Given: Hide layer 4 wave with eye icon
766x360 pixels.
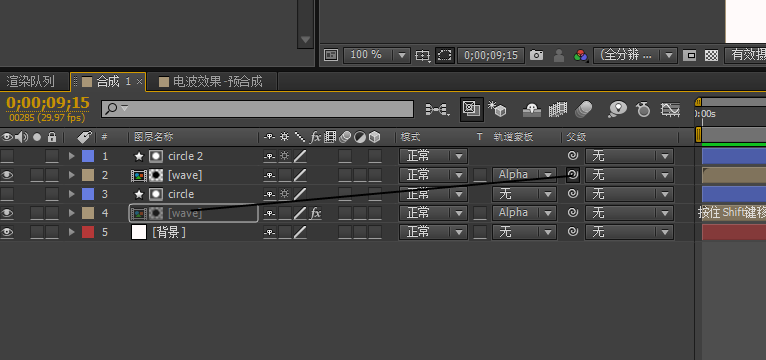Looking at the screenshot, I should point(7,213).
